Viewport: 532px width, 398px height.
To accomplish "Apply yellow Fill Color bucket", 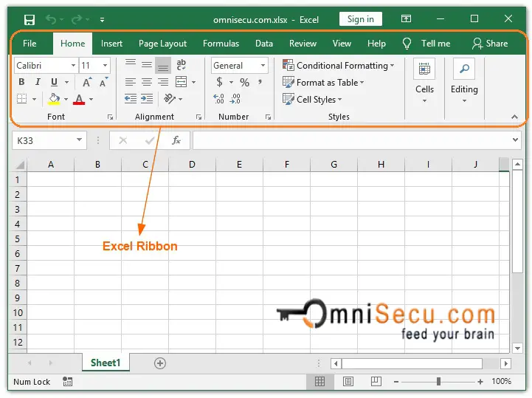I will pyautogui.click(x=54, y=99).
